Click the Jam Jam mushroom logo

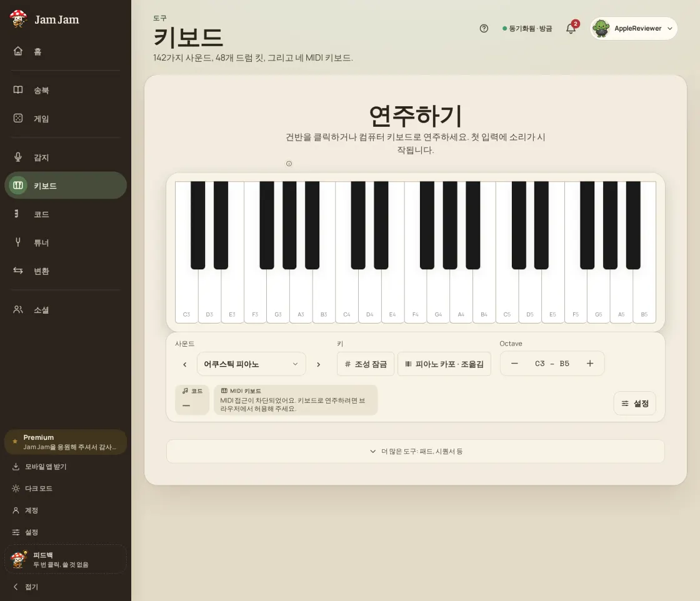click(18, 19)
